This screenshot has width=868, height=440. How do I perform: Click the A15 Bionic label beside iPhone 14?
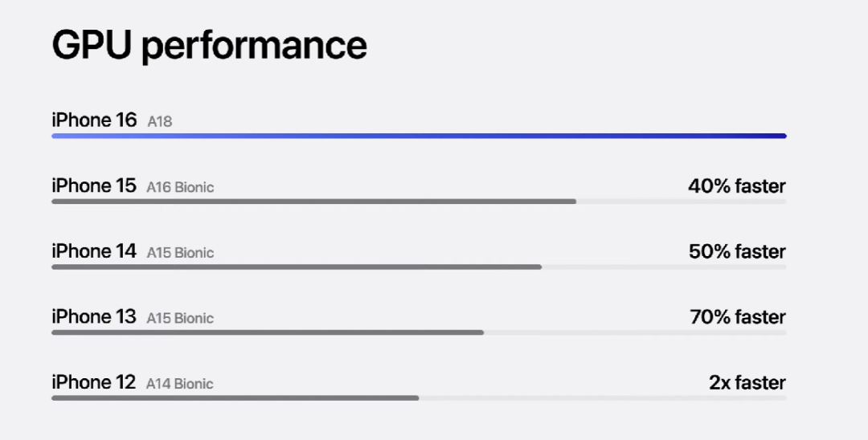180,253
